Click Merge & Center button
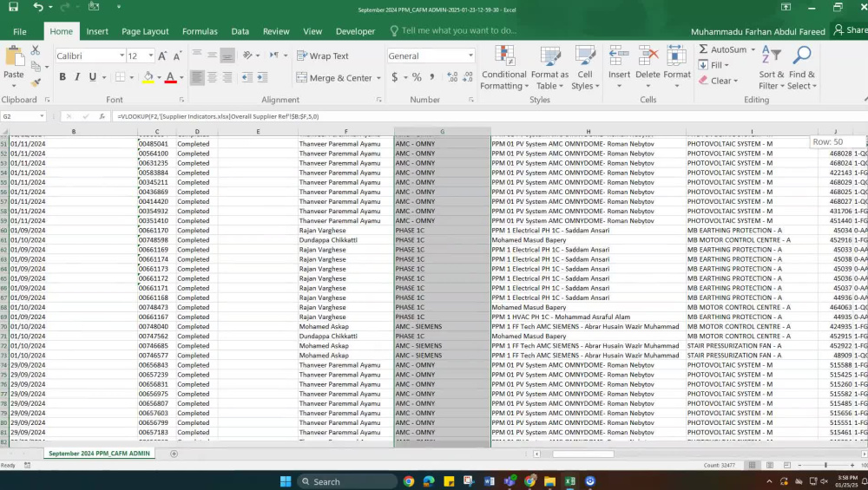Screen dimensions: 868x490 pos(334,78)
